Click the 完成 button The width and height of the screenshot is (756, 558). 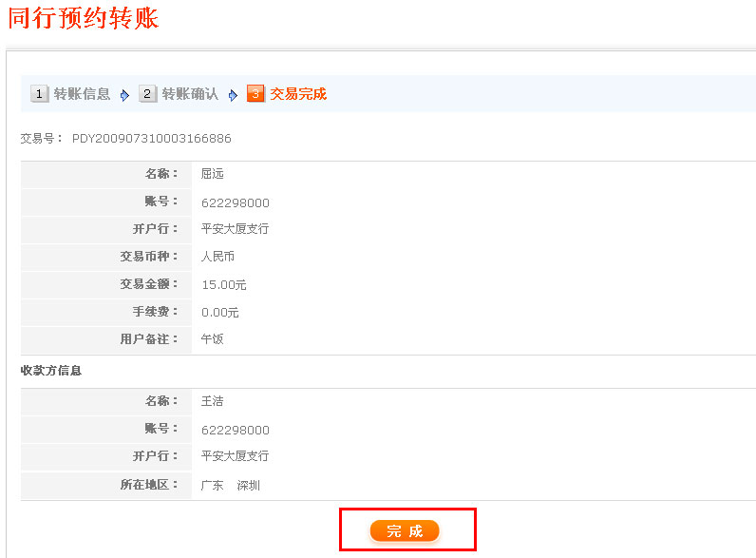pyautogui.click(x=405, y=531)
